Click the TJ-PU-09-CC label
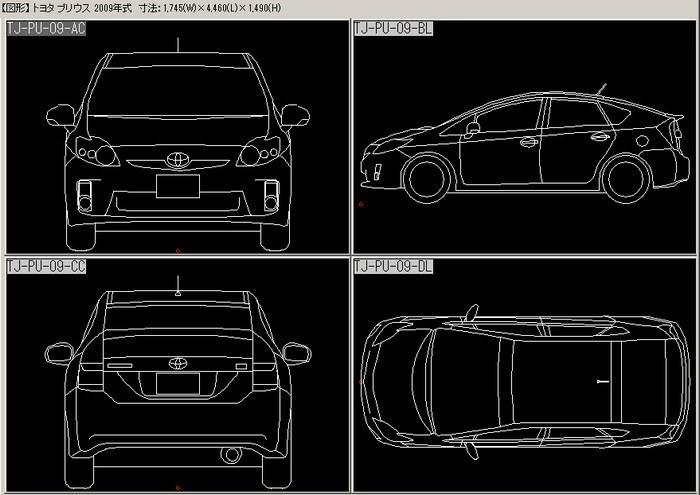The image size is (700, 495). [x=46, y=266]
